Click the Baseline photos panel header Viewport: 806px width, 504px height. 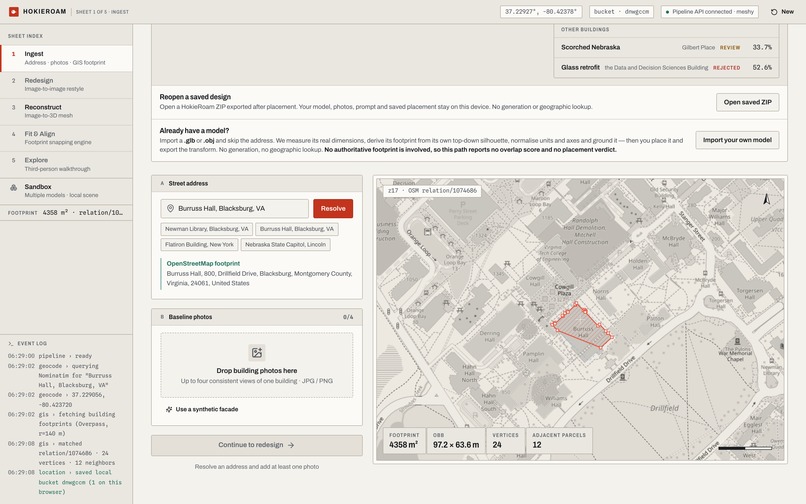[x=257, y=317]
